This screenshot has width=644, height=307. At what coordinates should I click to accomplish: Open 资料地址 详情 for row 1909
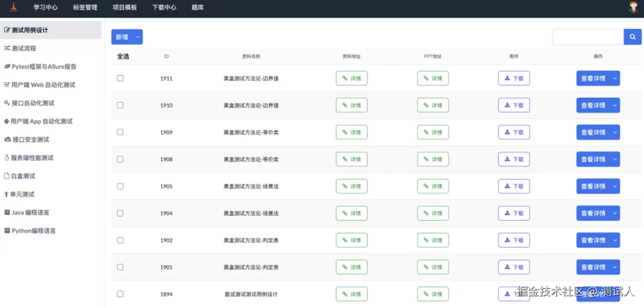click(x=352, y=132)
